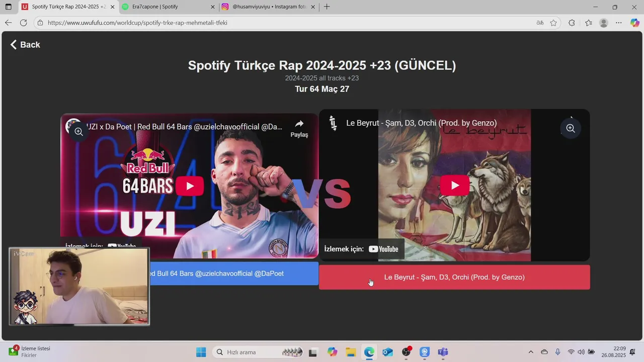The width and height of the screenshot is (644, 362).
Task: Show hidden system tray icons
Action: [531, 352]
